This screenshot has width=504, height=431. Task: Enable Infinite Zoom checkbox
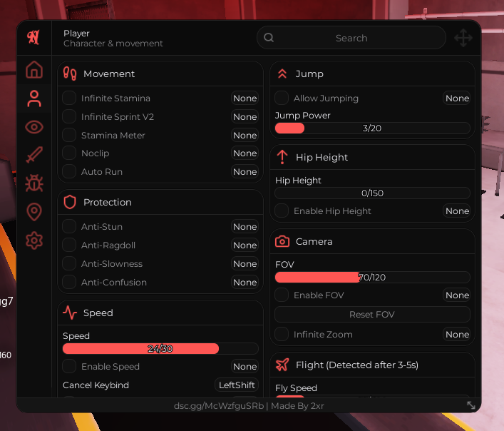(x=282, y=334)
